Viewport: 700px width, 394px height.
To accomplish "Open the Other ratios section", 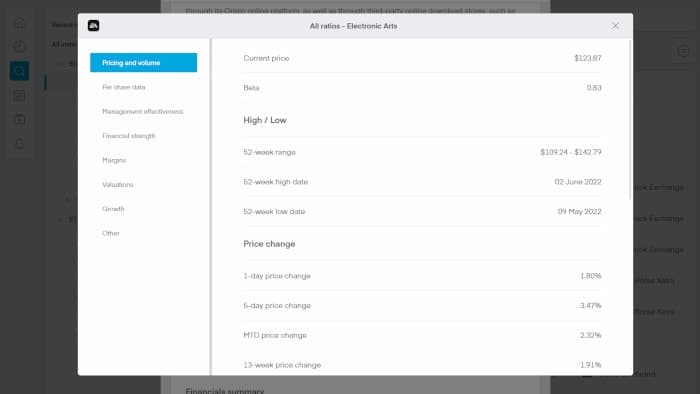I will coord(111,233).
